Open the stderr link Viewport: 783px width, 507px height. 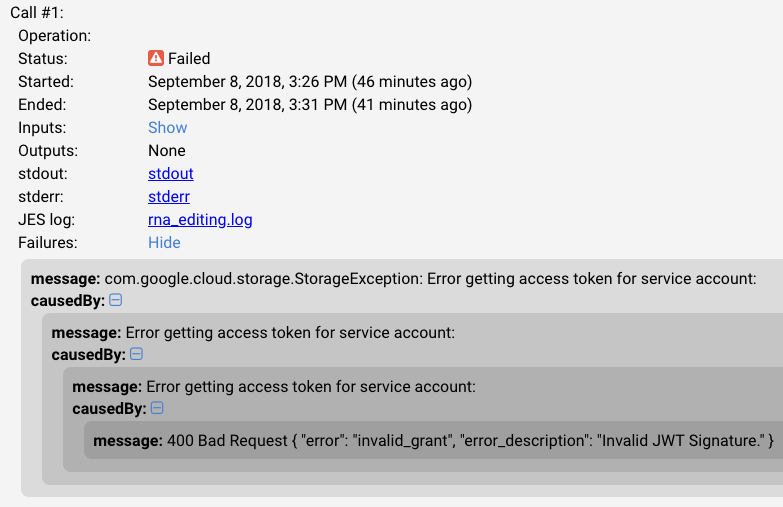(x=168, y=196)
